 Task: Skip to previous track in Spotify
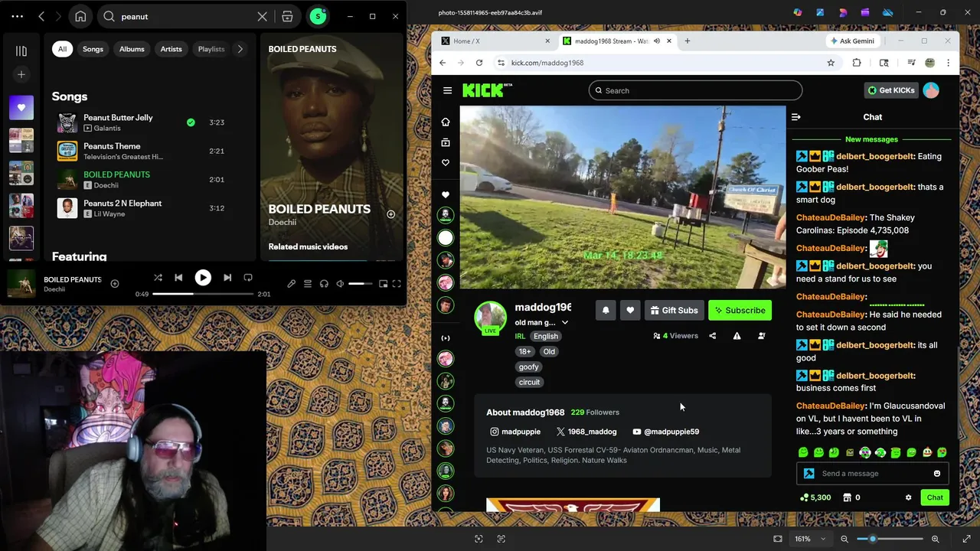point(178,278)
